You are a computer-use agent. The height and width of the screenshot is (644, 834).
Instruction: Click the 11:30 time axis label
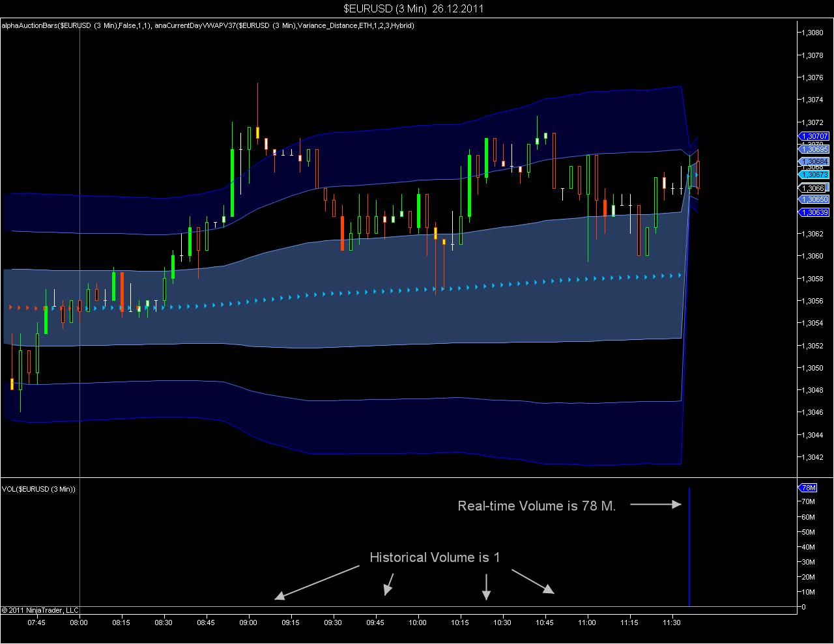672,623
